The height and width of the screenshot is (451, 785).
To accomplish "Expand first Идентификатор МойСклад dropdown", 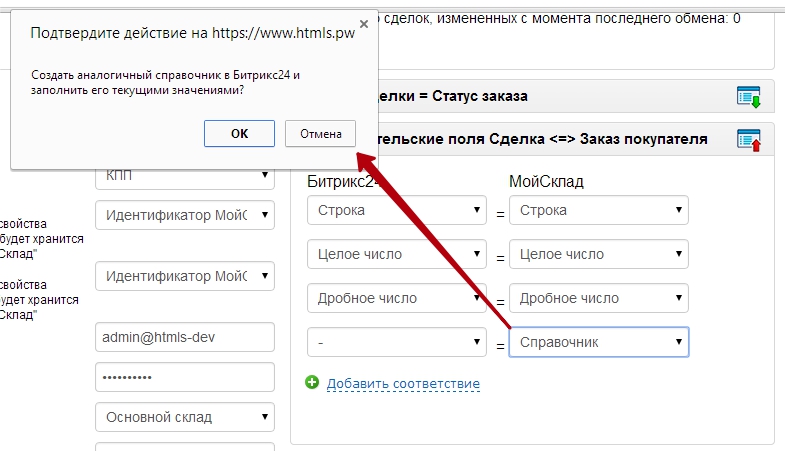I will pyautogui.click(x=184, y=214).
